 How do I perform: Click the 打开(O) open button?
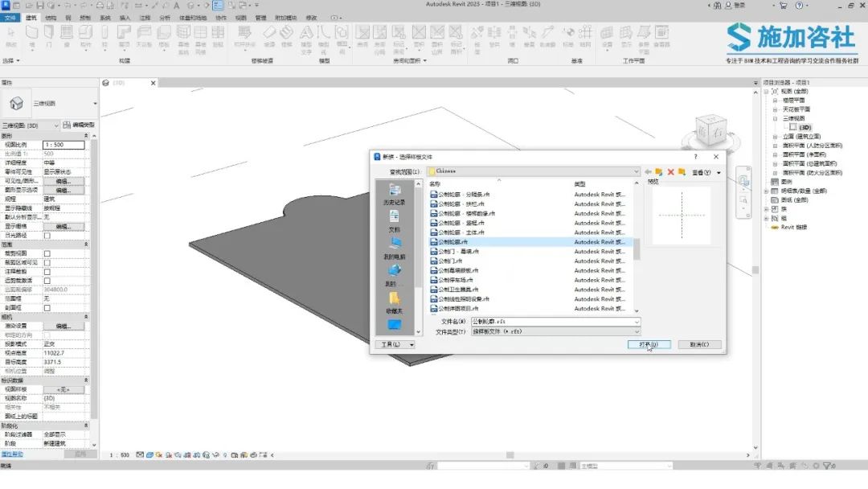[649, 344]
